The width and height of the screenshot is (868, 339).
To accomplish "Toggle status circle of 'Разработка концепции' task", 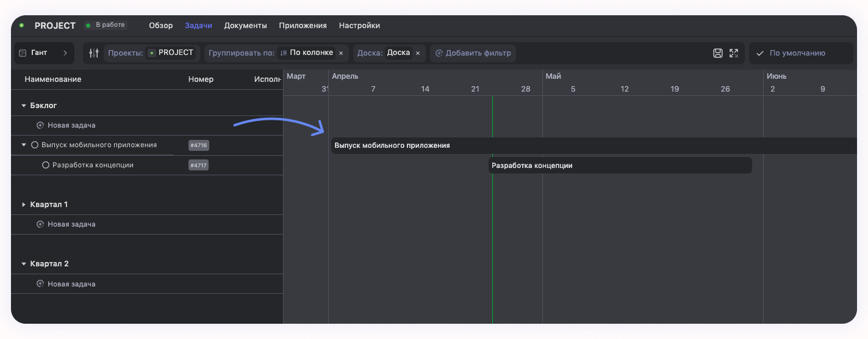I will coord(46,166).
